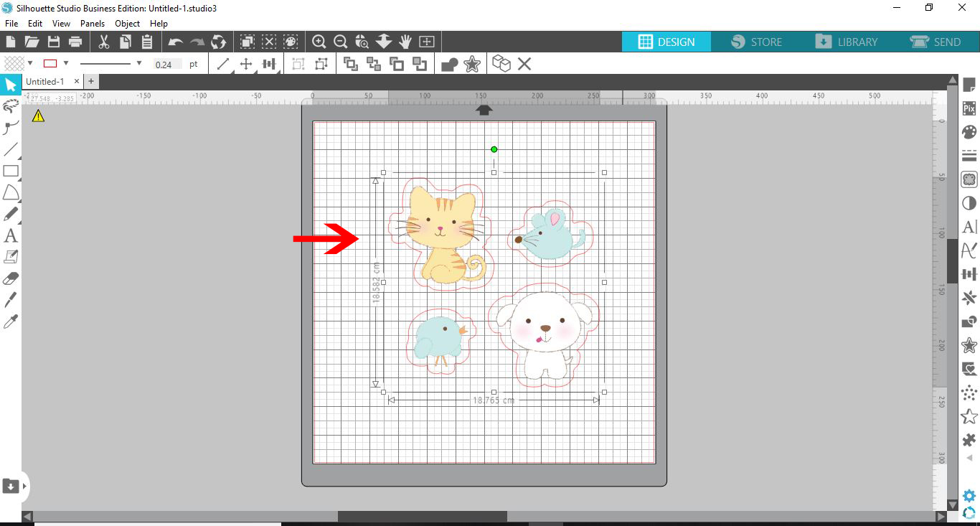Cut selection using the scissors icon

(x=104, y=42)
